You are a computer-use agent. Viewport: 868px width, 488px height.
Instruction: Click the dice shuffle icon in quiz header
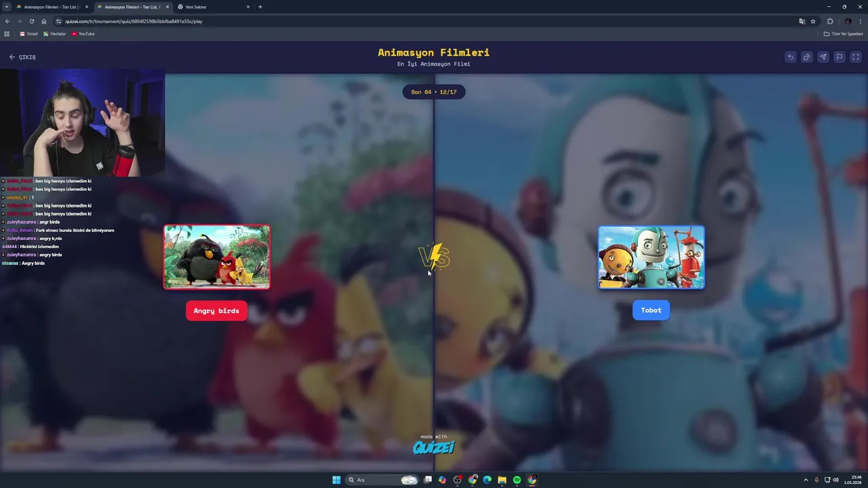(806, 57)
